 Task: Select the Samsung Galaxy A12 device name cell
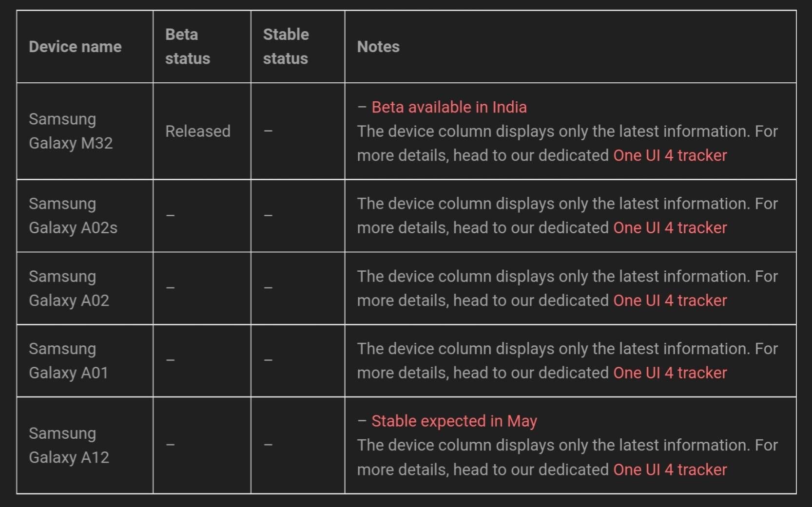point(69,445)
